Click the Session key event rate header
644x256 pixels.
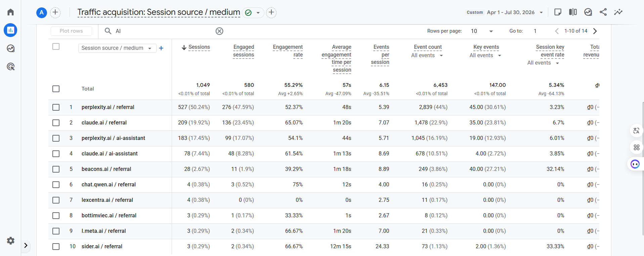pyautogui.click(x=550, y=51)
